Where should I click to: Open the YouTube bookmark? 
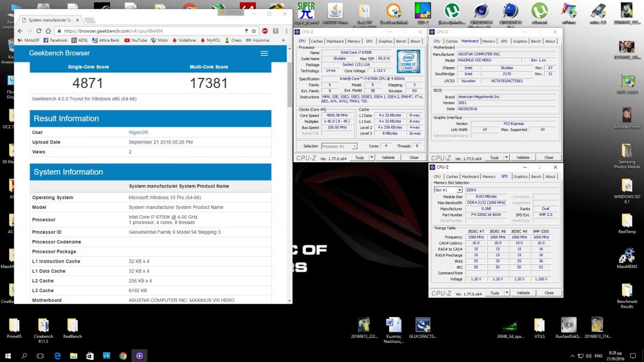135,40
